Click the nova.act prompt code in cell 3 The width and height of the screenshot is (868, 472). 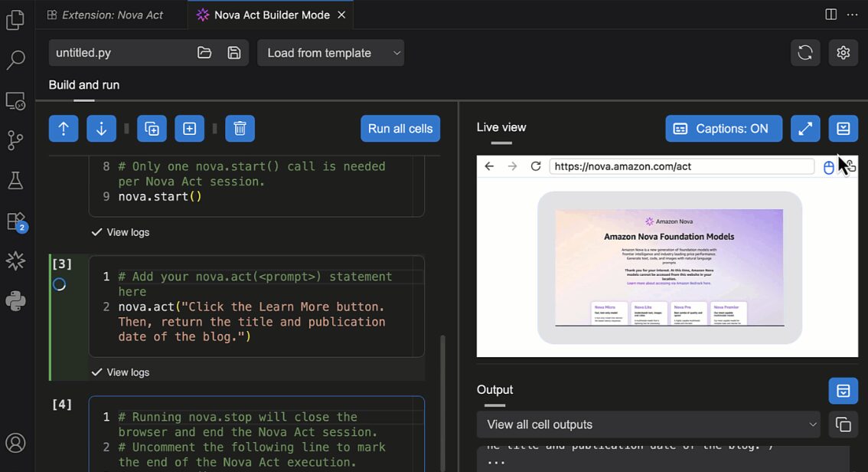[251, 322]
